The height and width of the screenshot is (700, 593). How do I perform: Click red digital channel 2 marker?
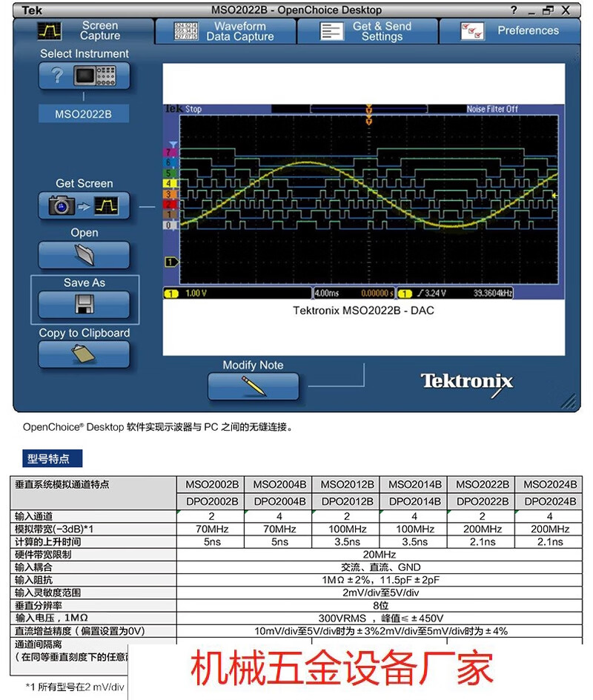pos(169,204)
